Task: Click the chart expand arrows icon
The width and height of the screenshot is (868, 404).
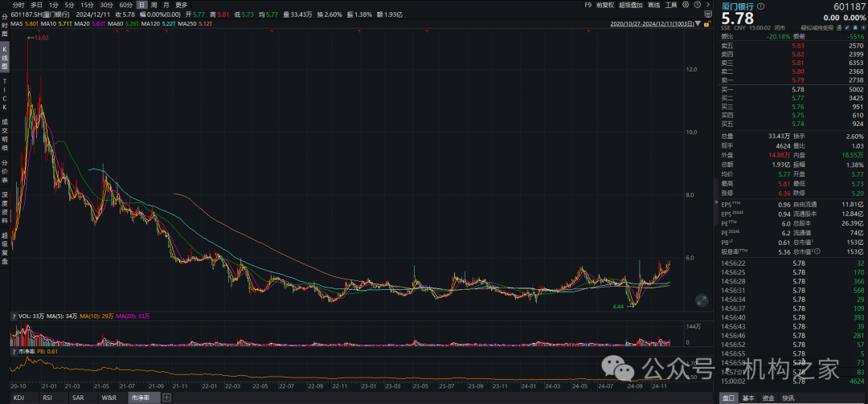Action: (702, 300)
